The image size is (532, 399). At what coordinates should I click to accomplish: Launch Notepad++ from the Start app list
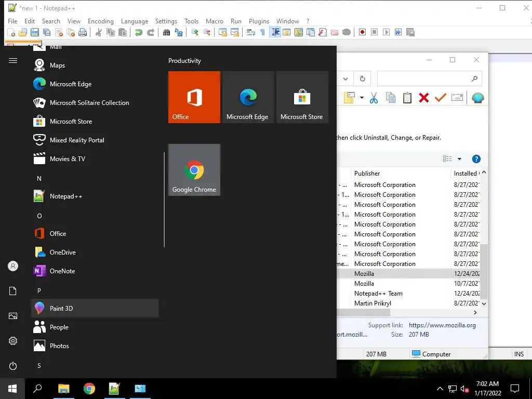coord(95,196)
